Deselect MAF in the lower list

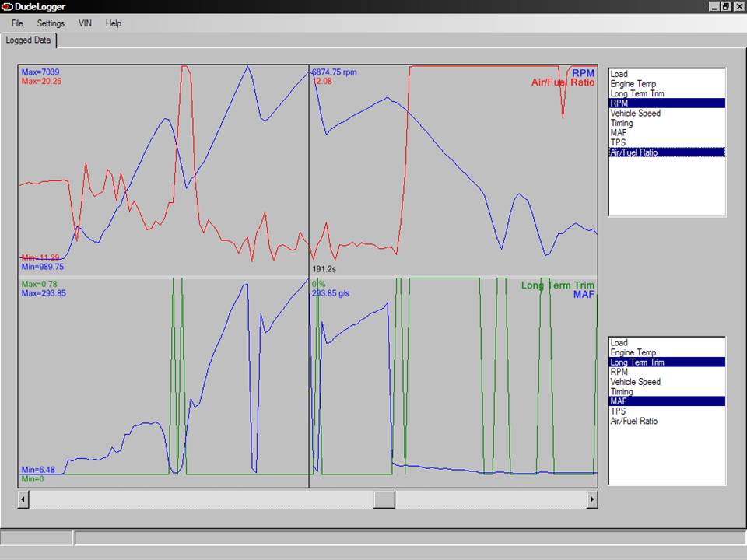(x=667, y=401)
